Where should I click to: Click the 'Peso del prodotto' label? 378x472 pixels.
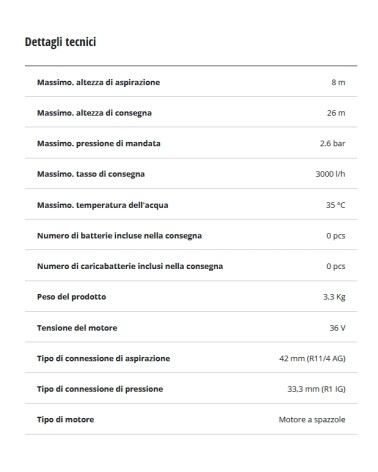[72, 297]
